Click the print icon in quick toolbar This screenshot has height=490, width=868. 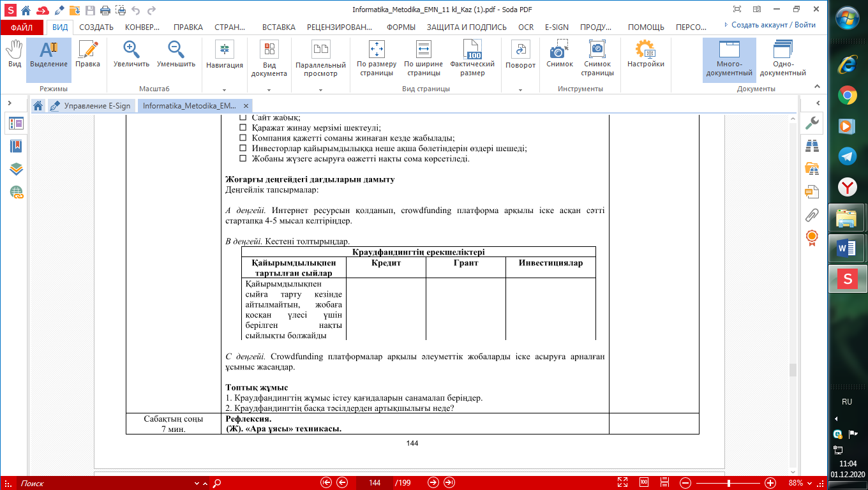pos(105,10)
